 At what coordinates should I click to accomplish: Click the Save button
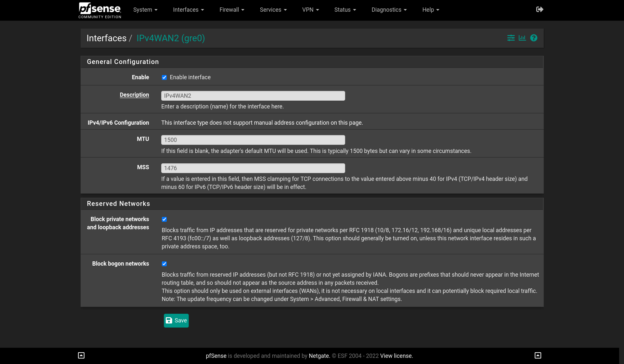[176, 320]
